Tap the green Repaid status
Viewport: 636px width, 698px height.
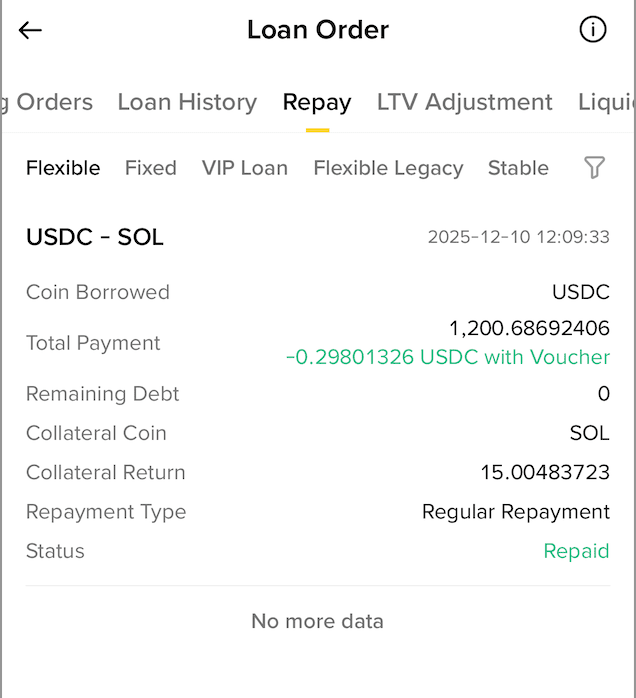pos(576,551)
